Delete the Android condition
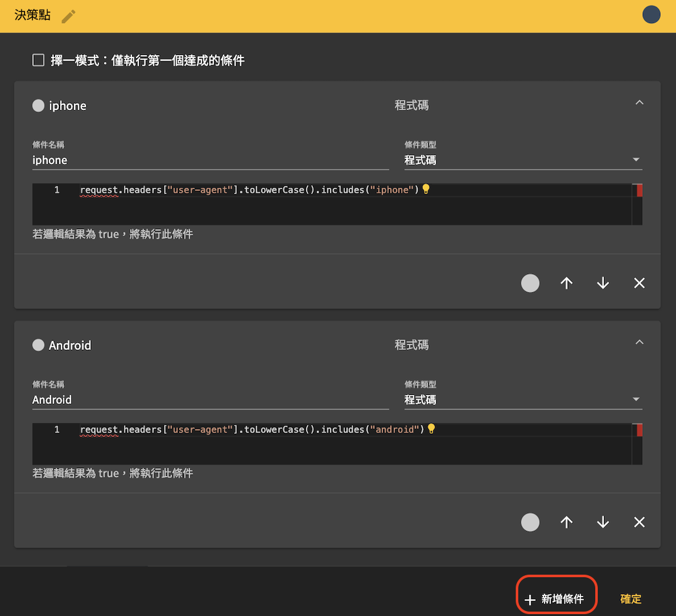Viewport: 676px width, 616px height. tap(639, 523)
